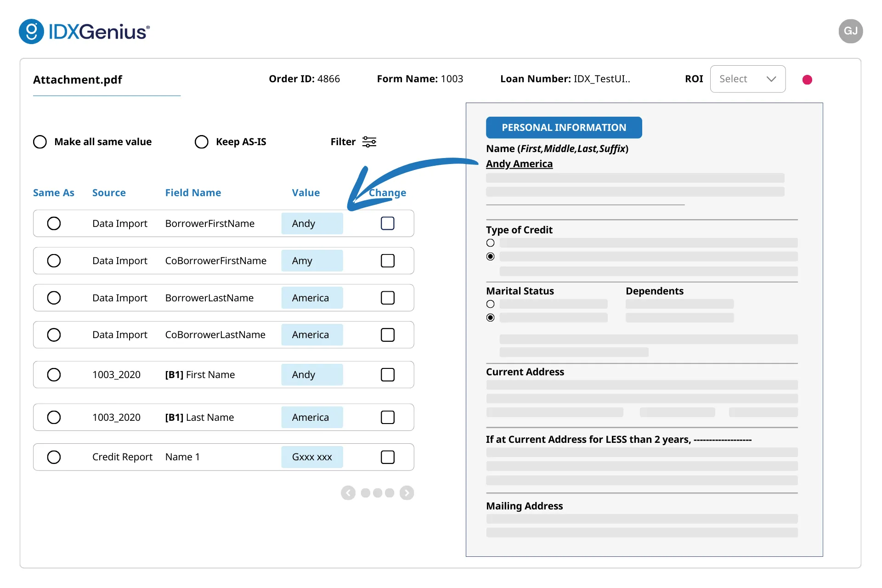Check Change box for [B1] First Name
Screen dimensions: 882x588
pos(388,374)
